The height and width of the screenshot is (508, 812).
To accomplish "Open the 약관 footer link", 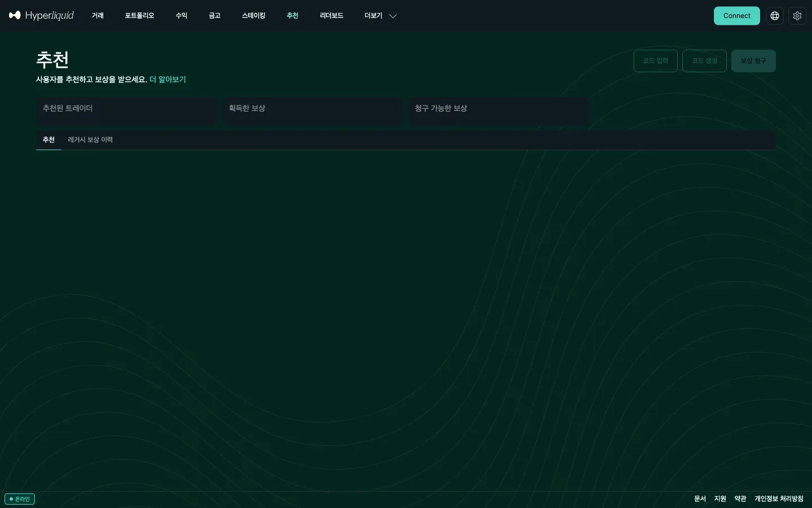I will (740, 499).
